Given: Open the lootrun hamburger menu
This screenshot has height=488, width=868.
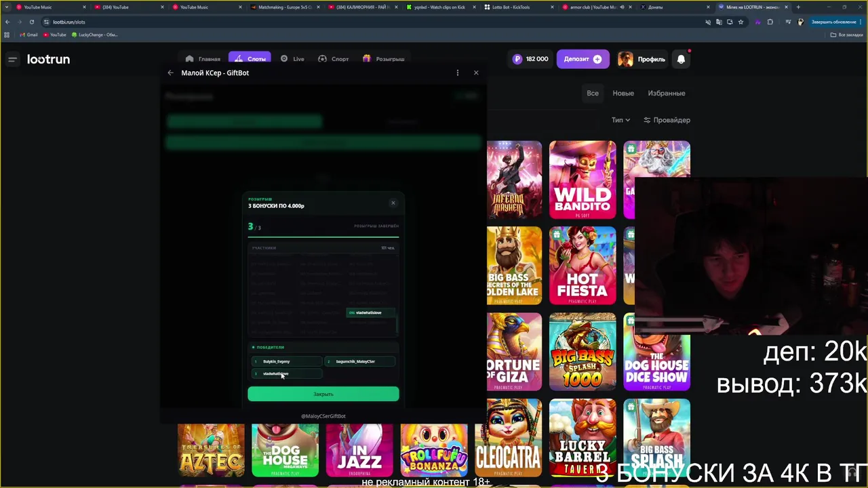Looking at the screenshot, I should (12, 60).
